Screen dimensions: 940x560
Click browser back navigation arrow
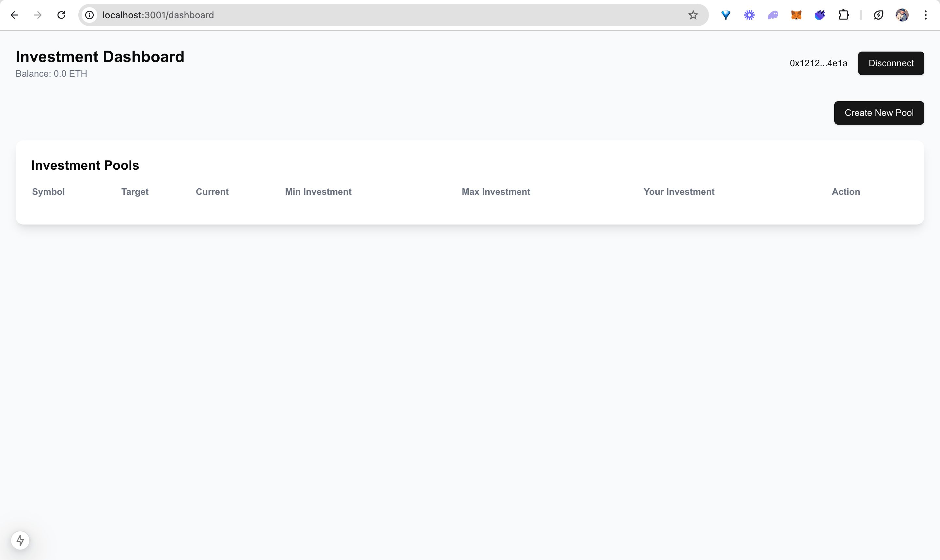pyautogui.click(x=15, y=15)
